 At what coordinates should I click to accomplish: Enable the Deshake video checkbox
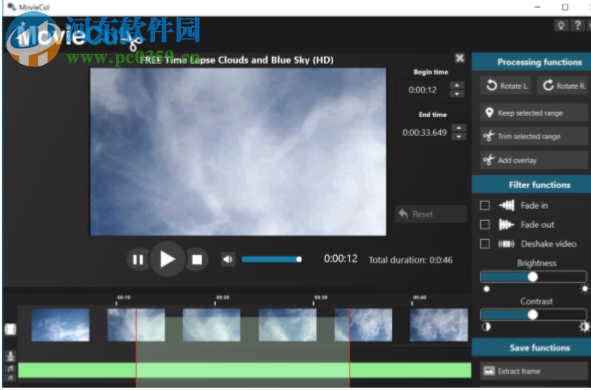tap(485, 244)
